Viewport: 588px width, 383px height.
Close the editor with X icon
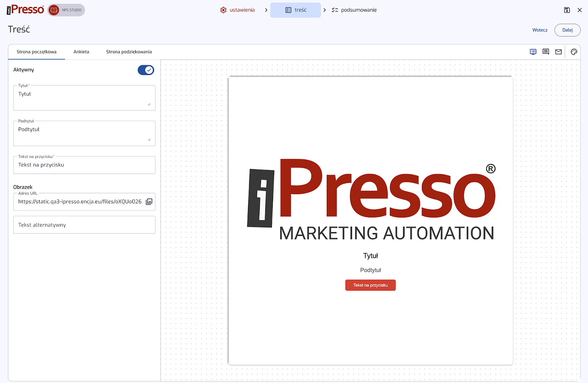[580, 10]
